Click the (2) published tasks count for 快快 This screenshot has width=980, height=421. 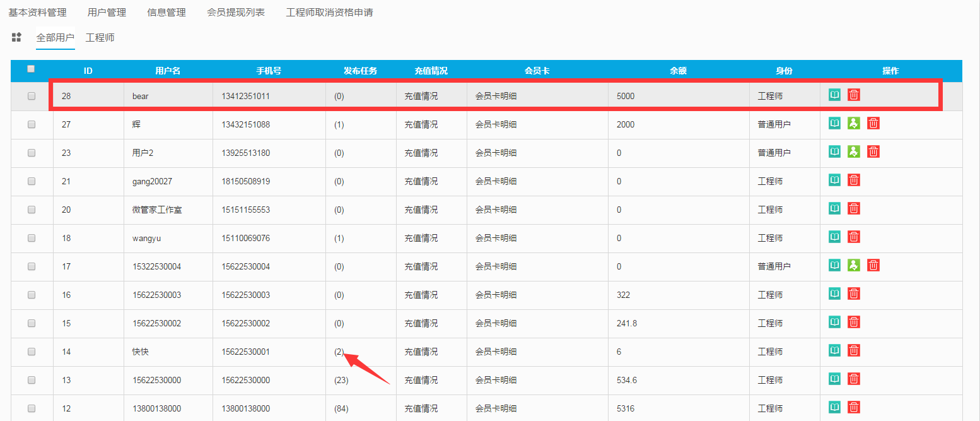click(339, 352)
